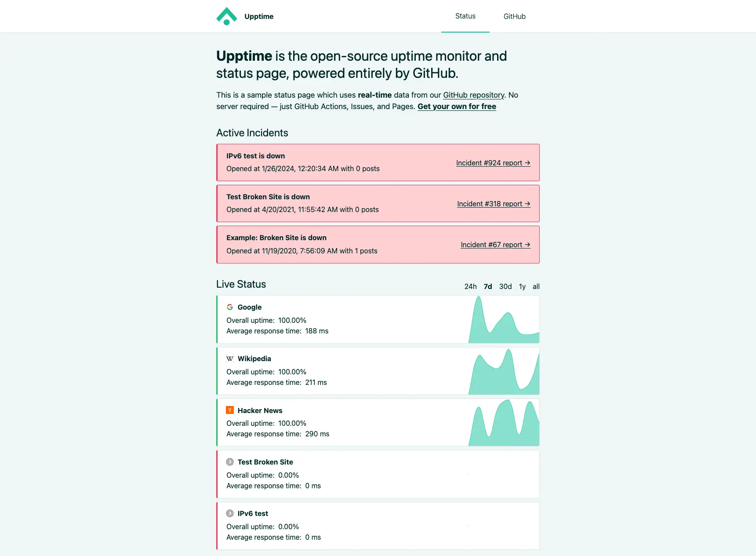Click the chevron icon beside Test Broken Site
The width and height of the screenshot is (756, 556).
click(230, 462)
